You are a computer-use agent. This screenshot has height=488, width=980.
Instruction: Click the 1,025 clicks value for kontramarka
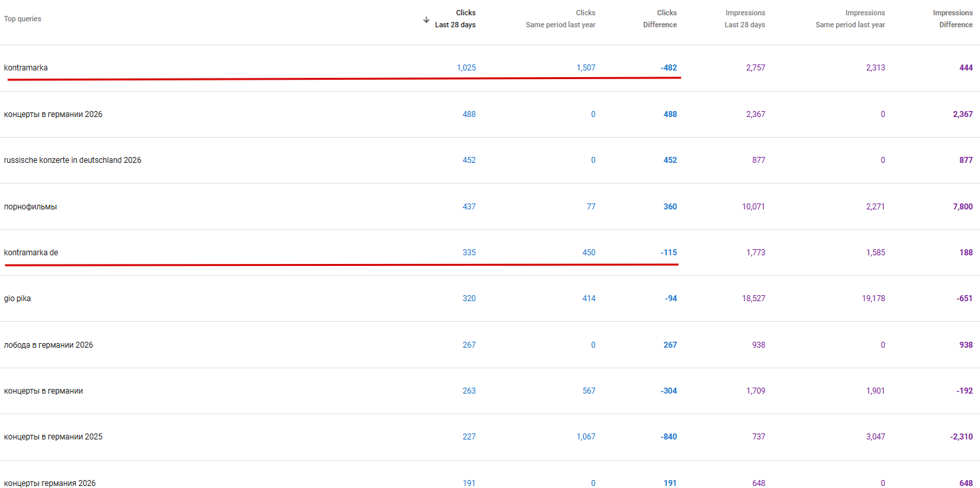466,68
